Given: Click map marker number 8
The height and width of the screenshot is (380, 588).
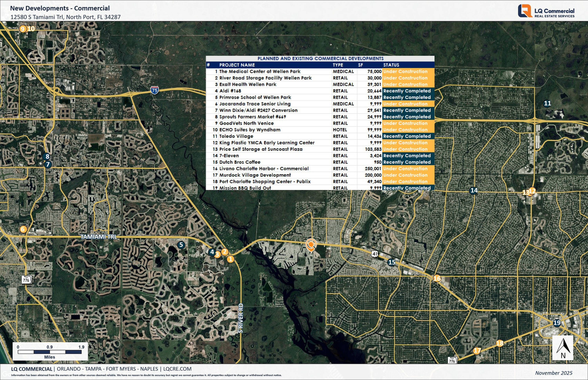Looking at the screenshot, I should coord(47,156).
